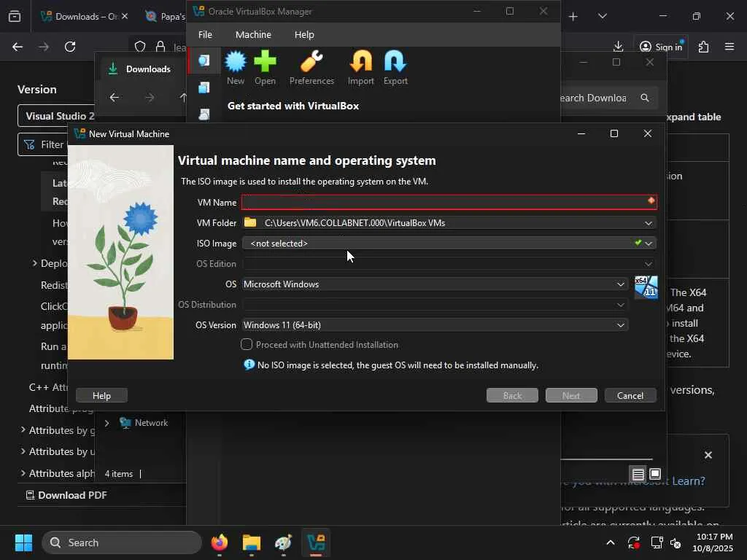747x560 pixels.
Task: Click the Import appliance icon
Action: point(360,61)
